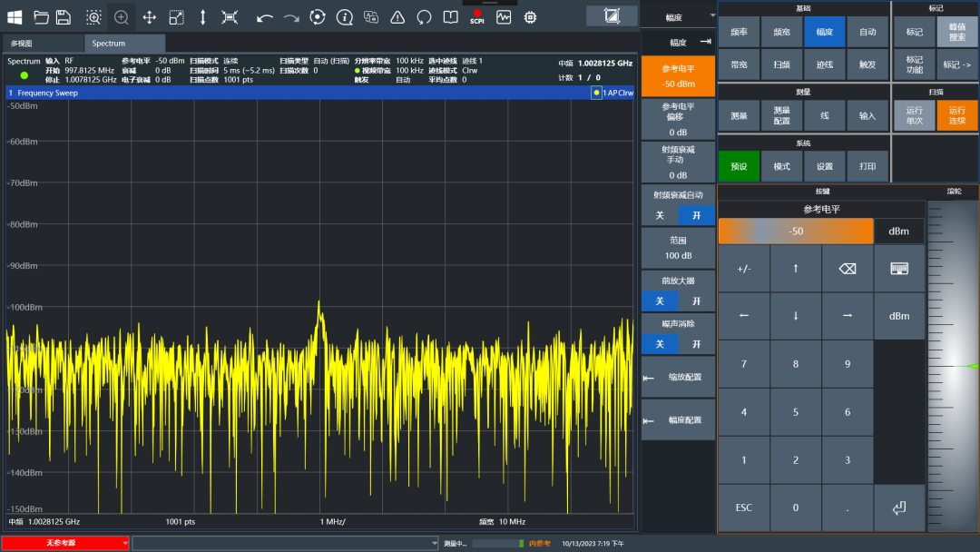980x552 pixels.
Task: Set preamplifier (前放大器) to off
Action: pyautogui.click(x=660, y=301)
